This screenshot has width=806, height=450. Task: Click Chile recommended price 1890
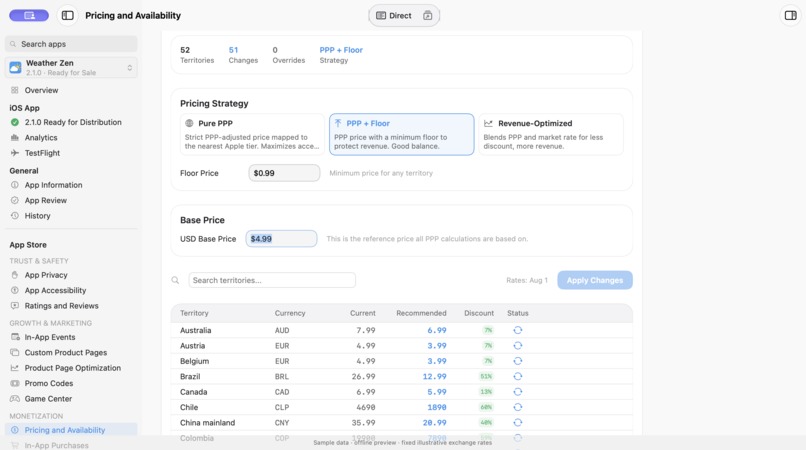tap(437, 407)
